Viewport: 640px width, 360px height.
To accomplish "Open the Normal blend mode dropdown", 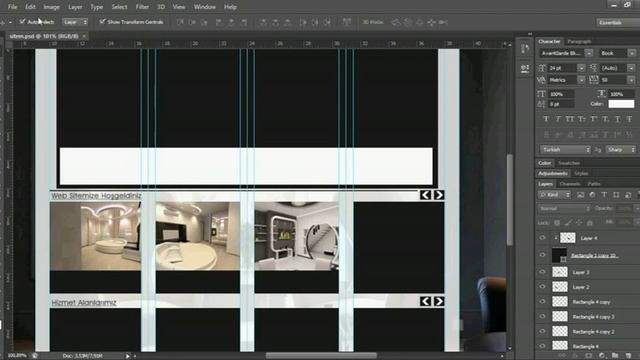I will [x=564, y=209].
